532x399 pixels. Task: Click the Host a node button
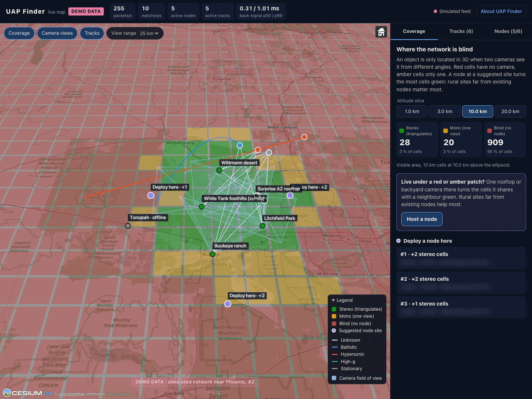(422, 219)
